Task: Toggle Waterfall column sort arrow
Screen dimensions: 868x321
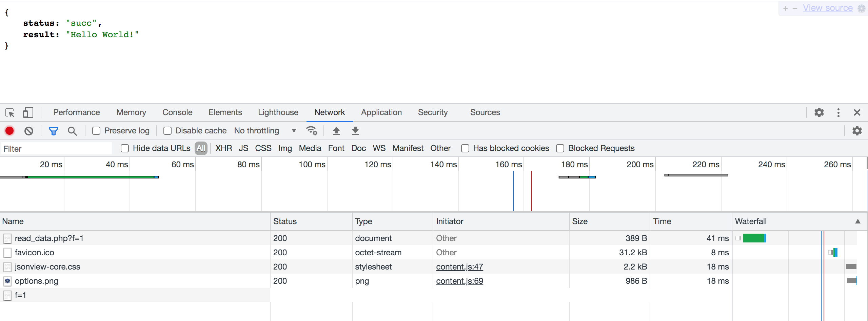Action: (858, 221)
